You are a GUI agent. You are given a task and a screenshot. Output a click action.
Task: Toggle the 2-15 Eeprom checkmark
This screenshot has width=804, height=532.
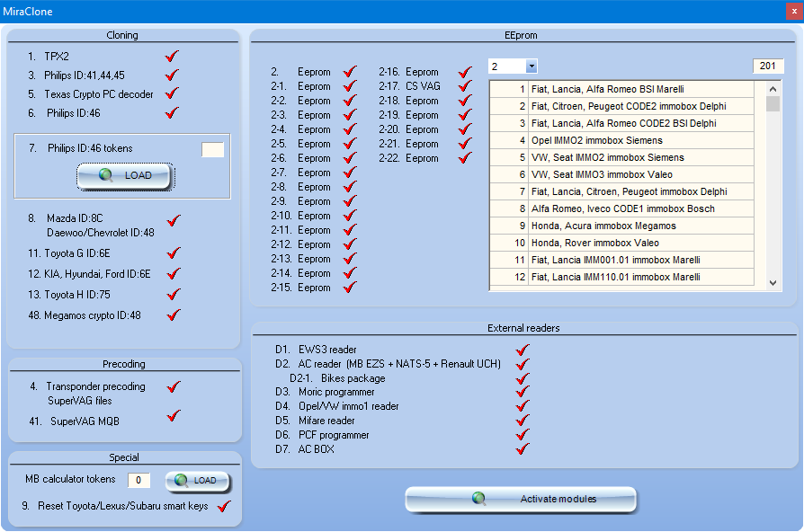pos(350,288)
